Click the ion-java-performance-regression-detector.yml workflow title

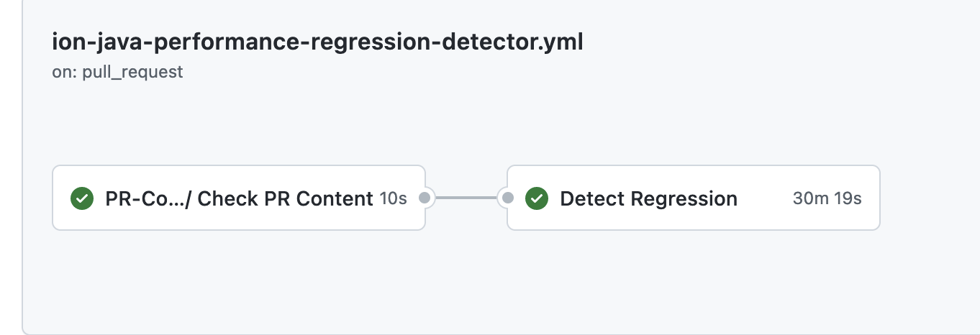[x=317, y=42]
